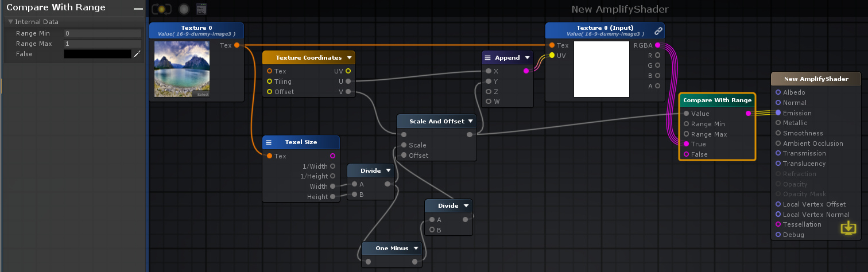Click the white preview on Texture 0 (Input)
This screenshot has height=272, width=868.
click(x=602, y=69)
